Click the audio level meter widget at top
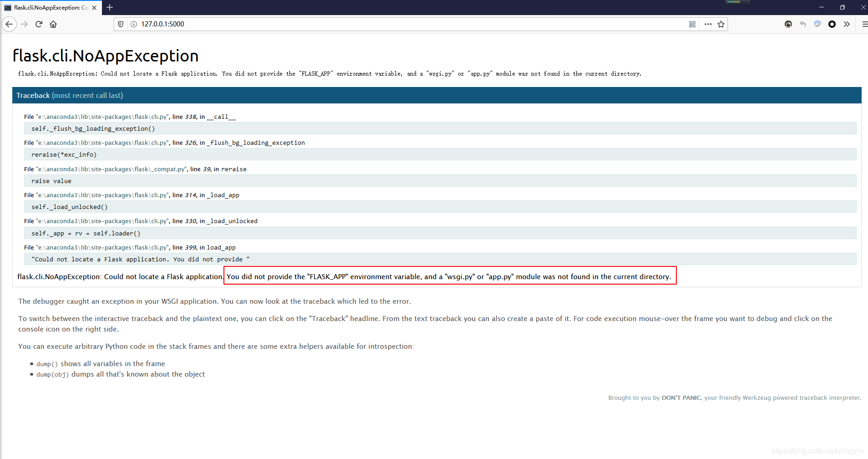Screen dimensions: 868x459 point(737,2)
